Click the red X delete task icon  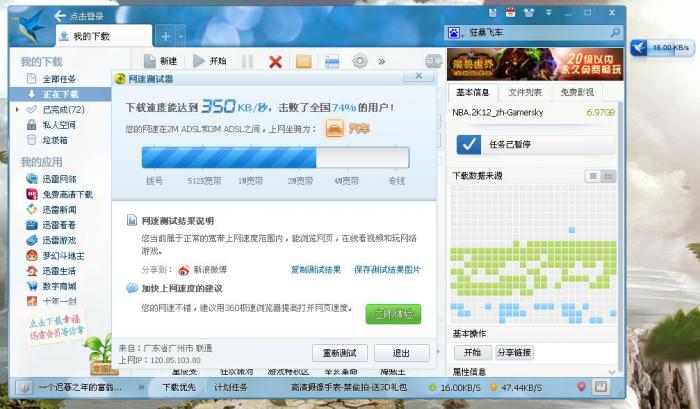pos(275,62)
